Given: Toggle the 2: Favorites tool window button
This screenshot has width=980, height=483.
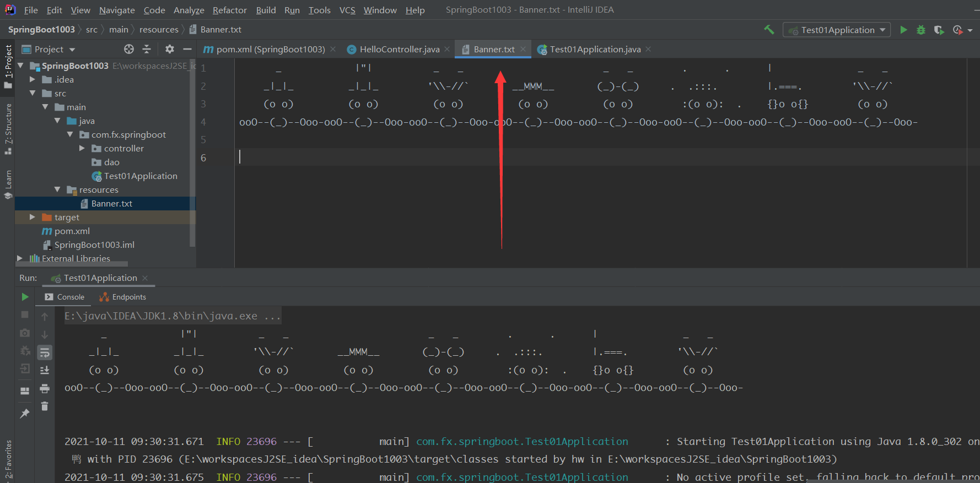Looking at the screenshot, I should coord(8,459).
